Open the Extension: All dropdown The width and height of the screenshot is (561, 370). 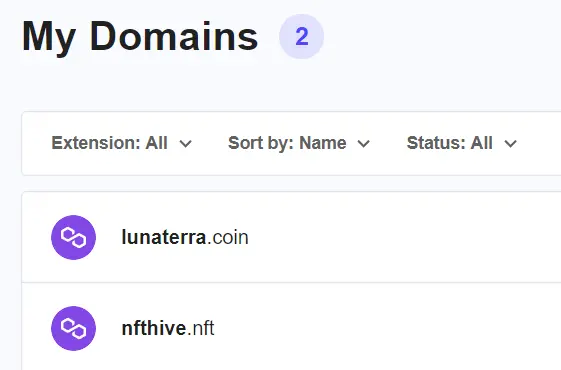pyautogui.click(x=122, y=143)
